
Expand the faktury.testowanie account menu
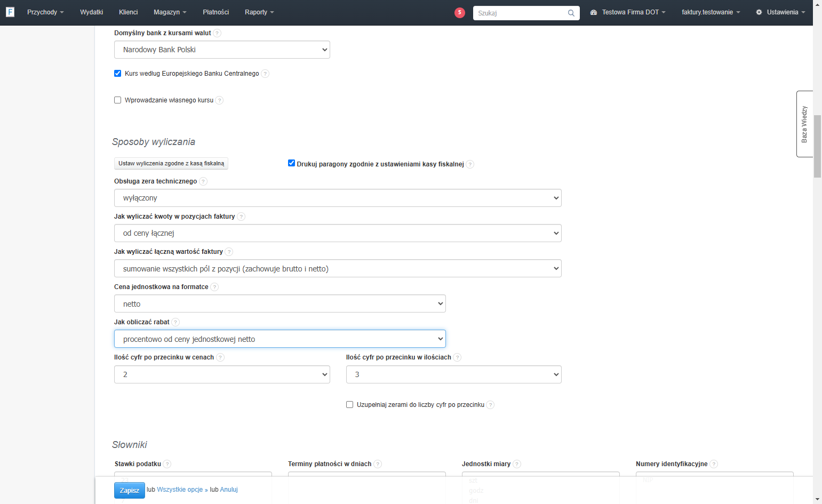pyautogui.click(x=711, y=12)
